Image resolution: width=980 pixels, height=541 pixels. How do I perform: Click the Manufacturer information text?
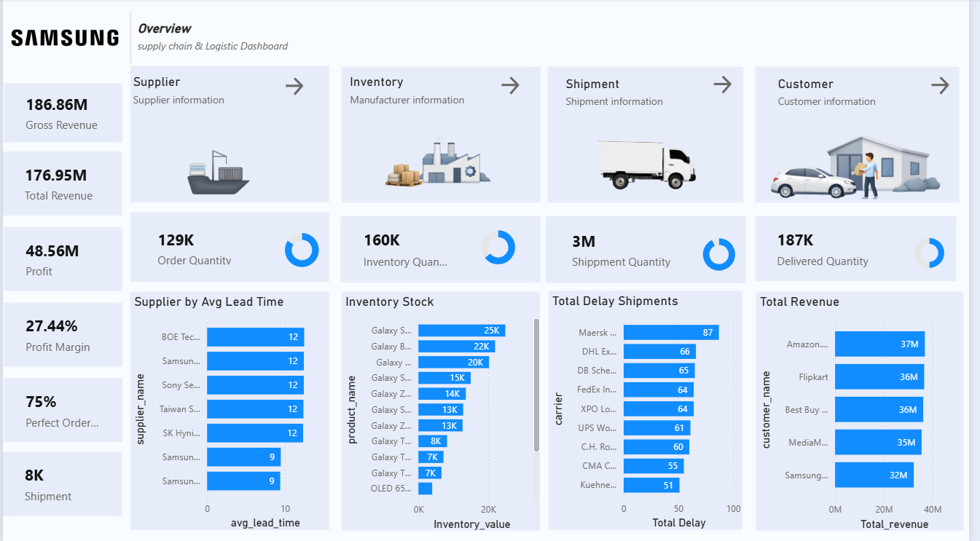click(x=407, y=100)
